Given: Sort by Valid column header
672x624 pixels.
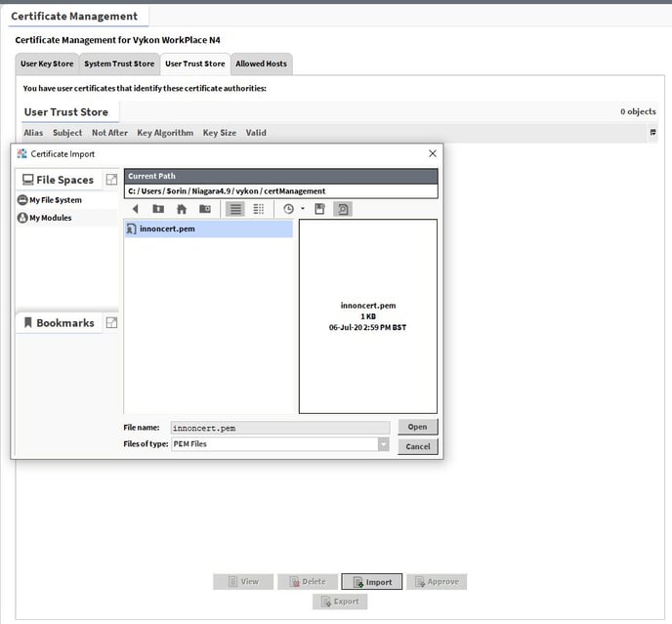Looking at the screenshot, I should pyautogui.click(x=256, y=133).
